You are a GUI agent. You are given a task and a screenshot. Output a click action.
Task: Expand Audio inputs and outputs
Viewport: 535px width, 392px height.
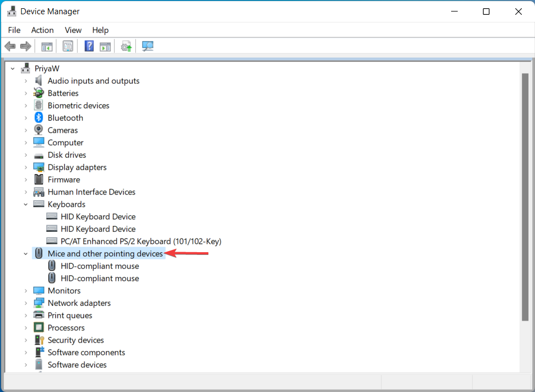click(x=26, y=81)
